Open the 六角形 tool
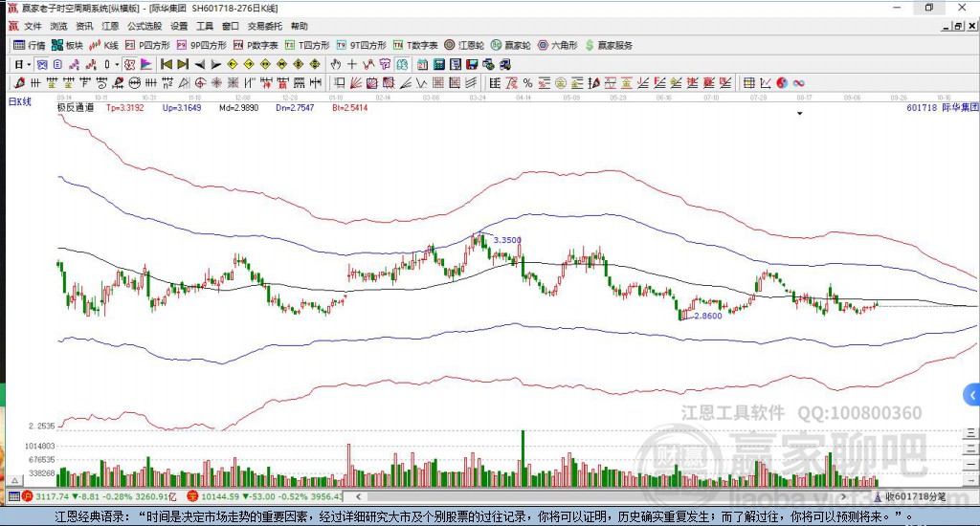The width and height of the screenshot is (980, 526). tap(558, 45)
